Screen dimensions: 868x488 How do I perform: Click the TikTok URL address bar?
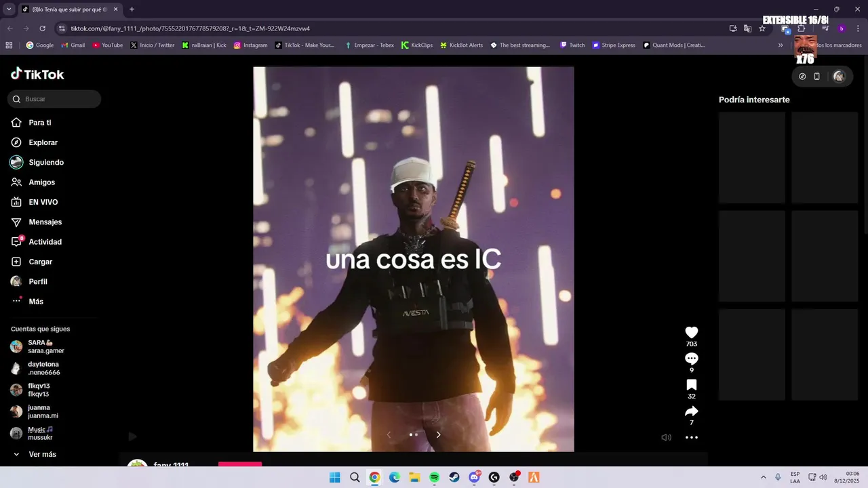point(190,28)
